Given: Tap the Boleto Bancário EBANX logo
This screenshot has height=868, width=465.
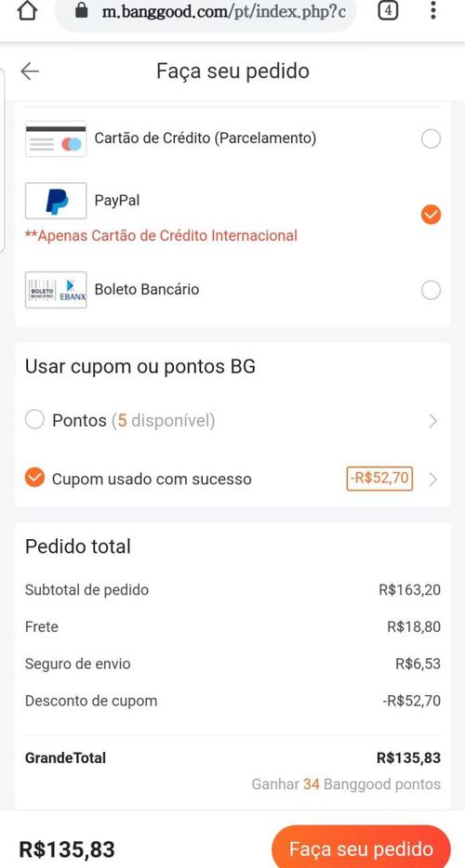Looking at the screenshot, I should (x=56, y=290).
